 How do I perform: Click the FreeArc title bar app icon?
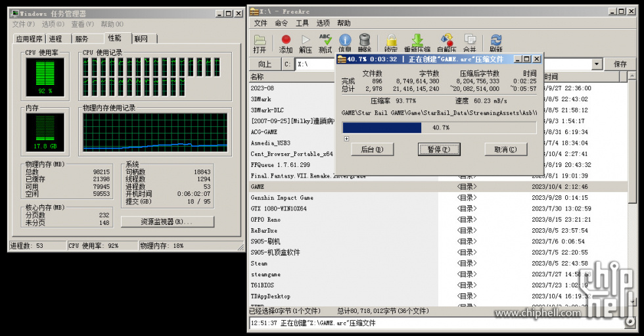pyautogui.click(x=254, y=11)
